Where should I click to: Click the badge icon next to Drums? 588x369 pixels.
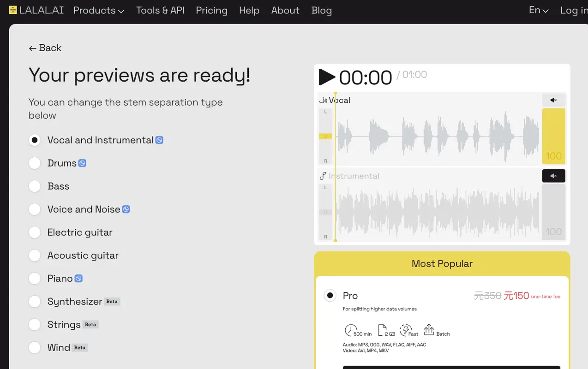pos(82,163)
